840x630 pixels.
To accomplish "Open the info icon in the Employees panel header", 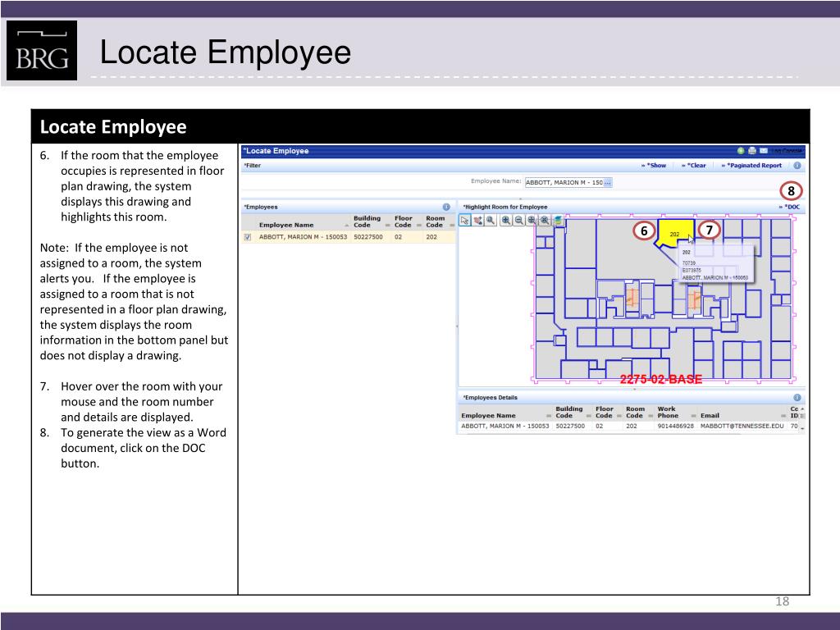I will point(446,207).
